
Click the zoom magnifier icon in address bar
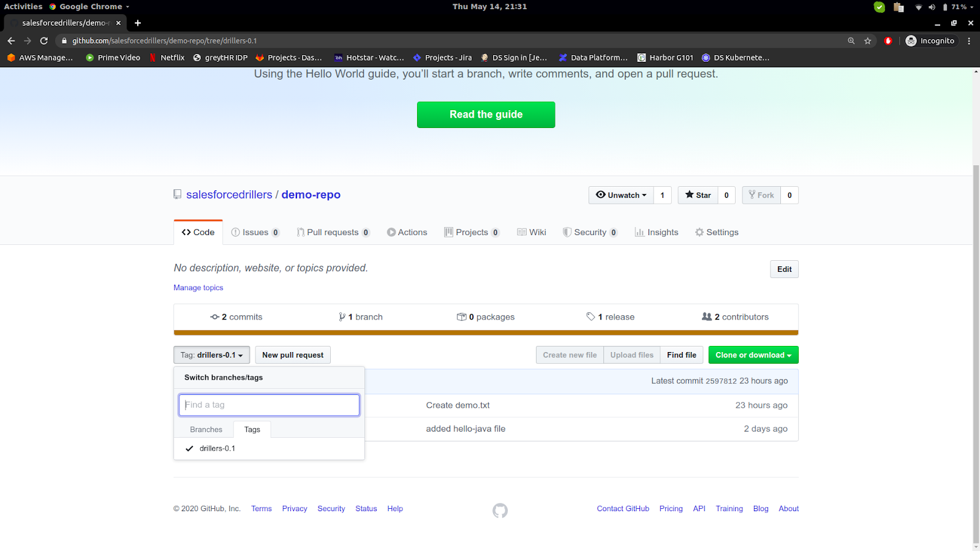point(851,40)
